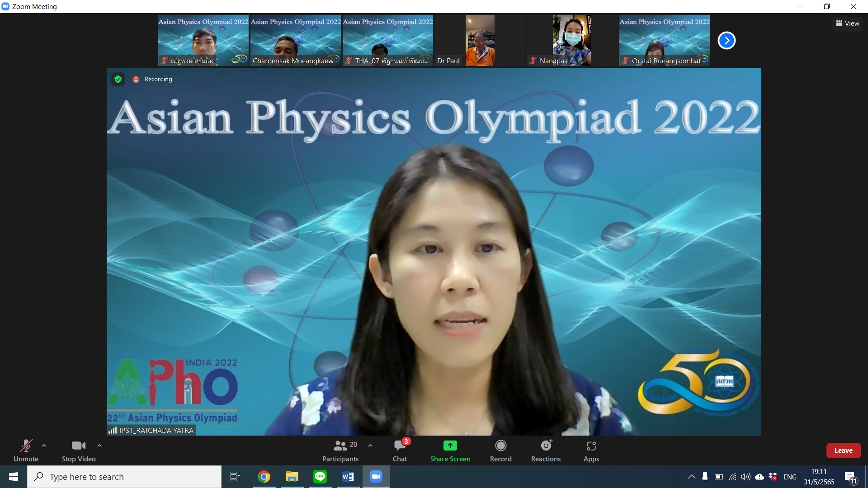
Task: Click the Share Screen button
Action: coord(450,451)
